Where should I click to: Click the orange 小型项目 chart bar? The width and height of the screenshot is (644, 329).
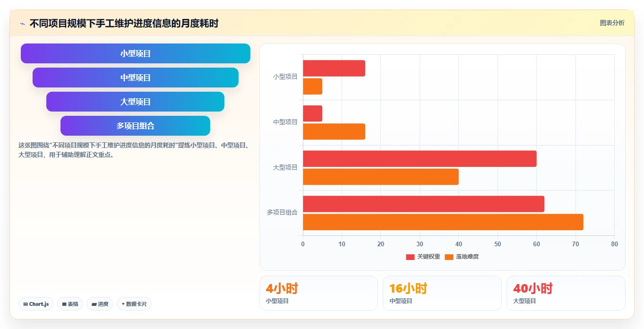click(x=312, y=87)
